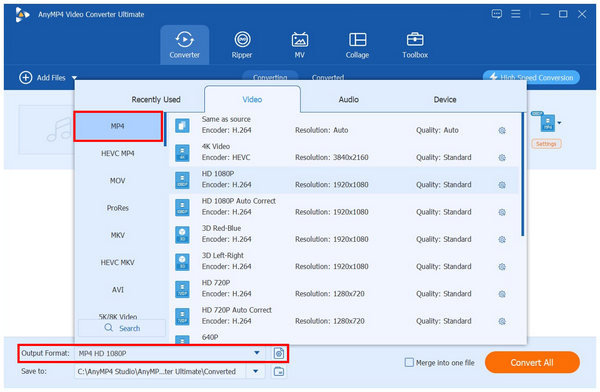
Task: Open the Toolbox module
Action: click(415, 45)
